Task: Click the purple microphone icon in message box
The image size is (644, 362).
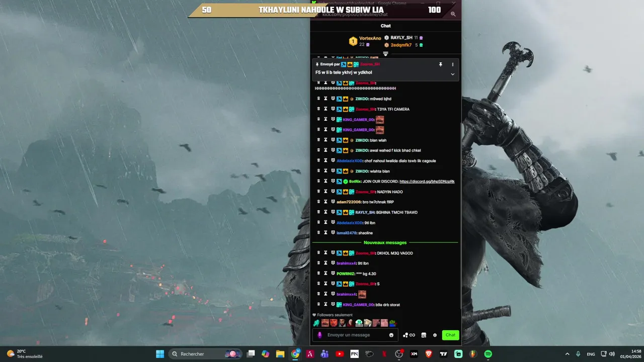Action: [319, 335]
